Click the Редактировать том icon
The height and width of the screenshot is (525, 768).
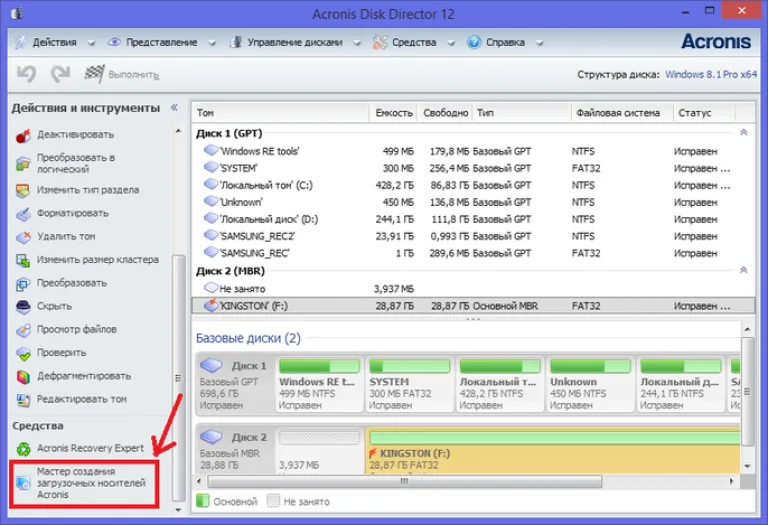point(23,400)
